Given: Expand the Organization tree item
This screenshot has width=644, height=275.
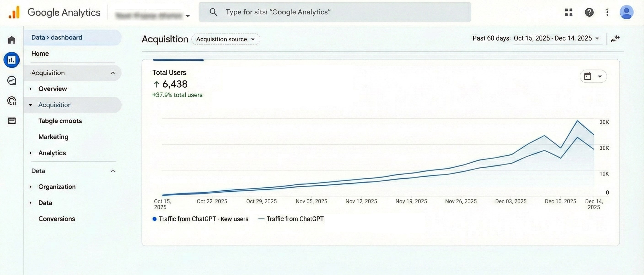Looking at the screenshot, I should pyautogui.click(x=30, y=187).
